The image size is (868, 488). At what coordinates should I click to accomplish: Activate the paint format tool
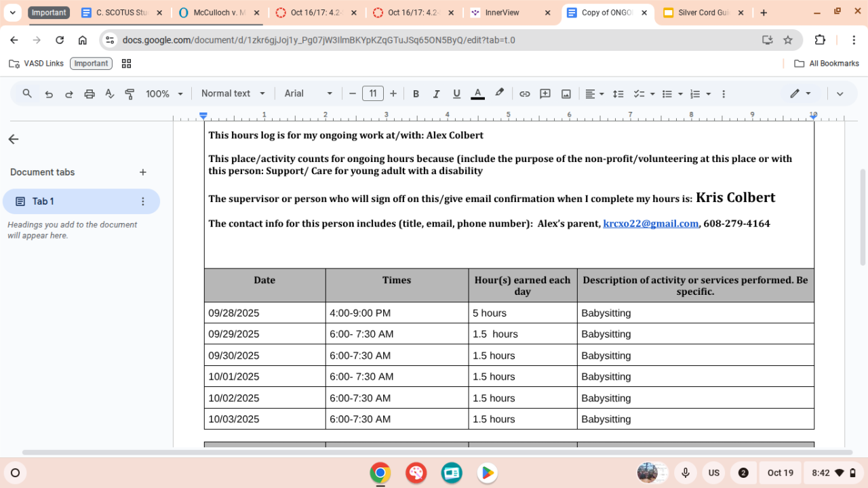(x=130, y=94)
